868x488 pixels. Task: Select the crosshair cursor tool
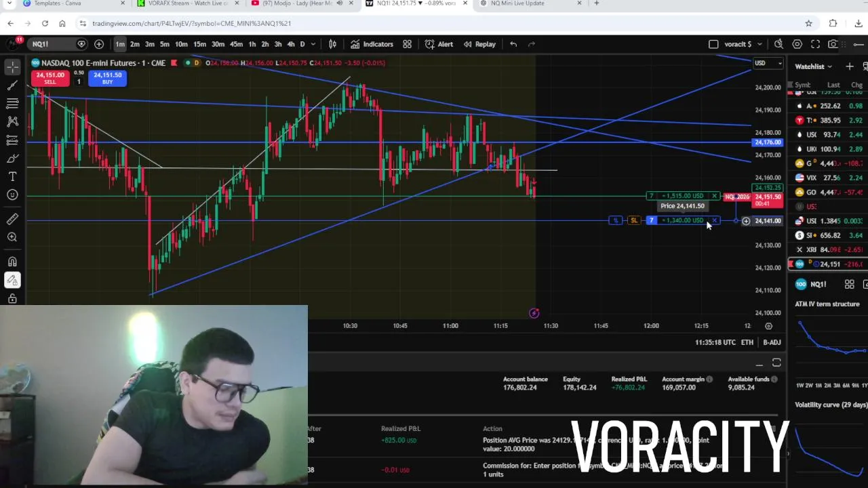click(x=12, y=66)
